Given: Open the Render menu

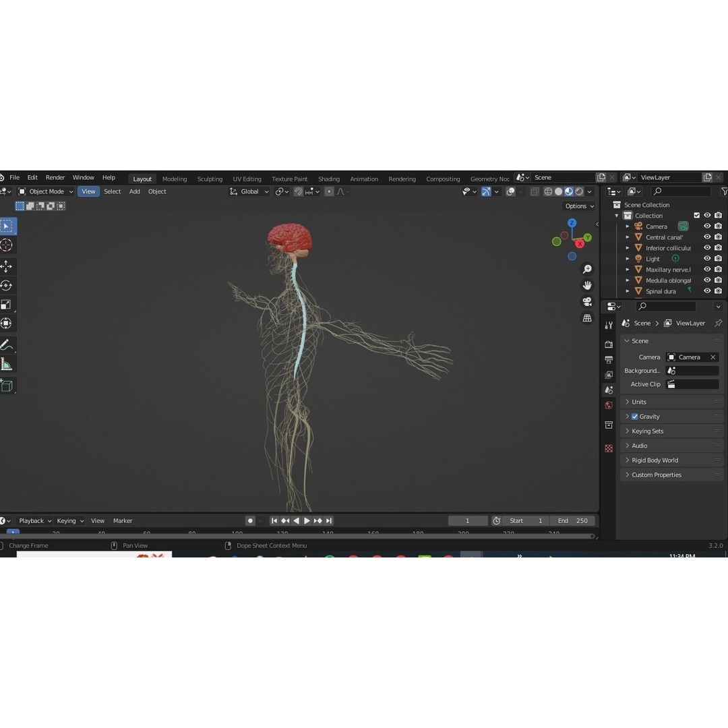Looking at the screenshot, I should point(55,177).
